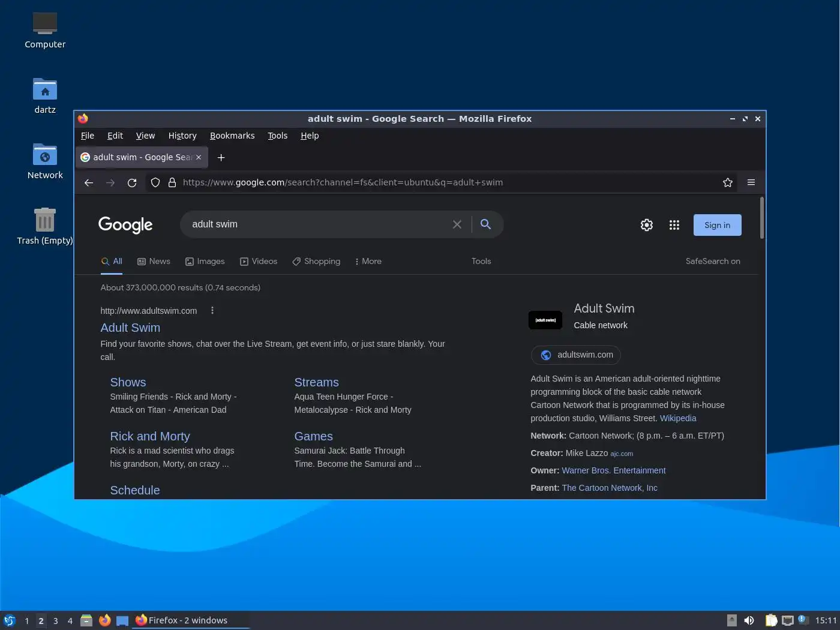The width and height of the screenshot is (840, 630).
Task: Open Google quick settings gear
Action: coord(647,225)
